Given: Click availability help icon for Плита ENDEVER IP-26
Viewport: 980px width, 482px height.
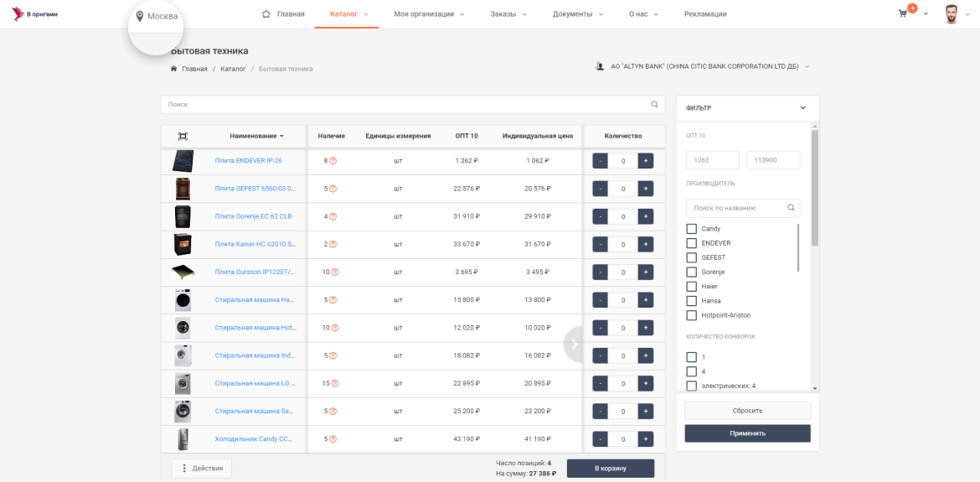Looking at the screenshot, I should [333, 161].
